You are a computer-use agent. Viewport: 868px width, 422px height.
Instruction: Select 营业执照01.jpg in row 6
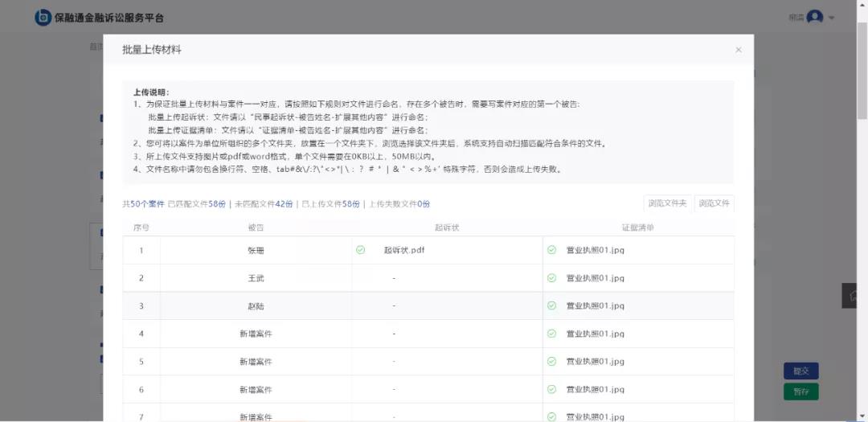pos(595,389)
